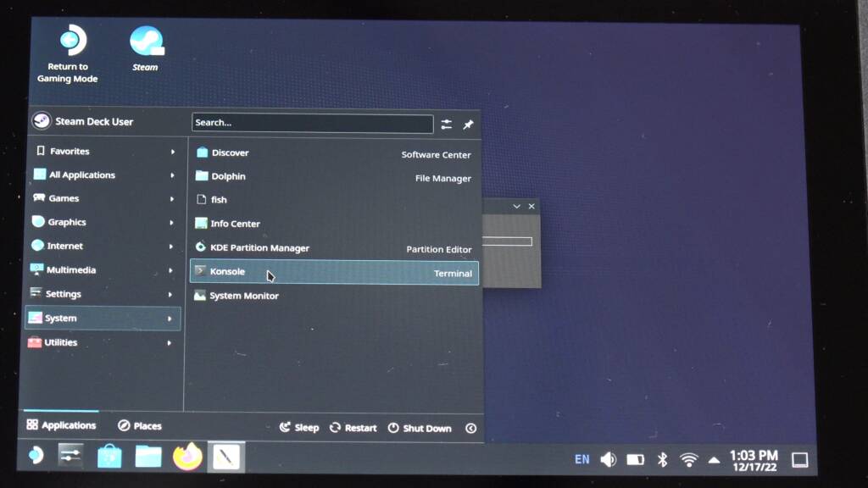
Task: Open the Wi-Fi networks tray icon
Action: 688,460
